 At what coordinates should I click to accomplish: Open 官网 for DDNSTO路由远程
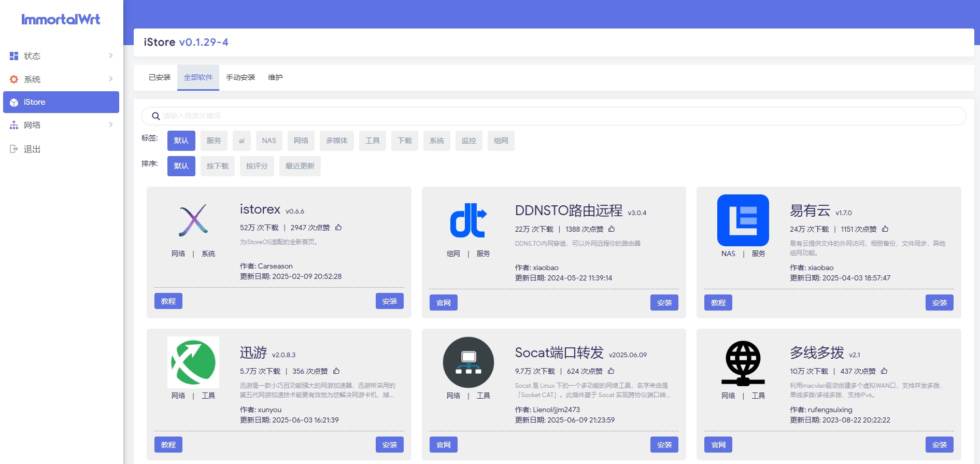(444, 303)
